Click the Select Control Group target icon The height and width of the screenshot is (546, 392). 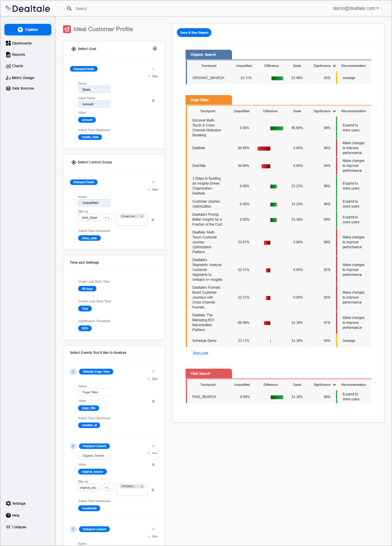[74, 162]
